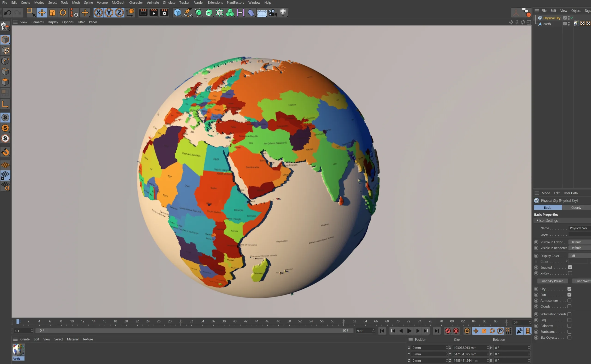
Task: Click the Load Sky Preset button
Action: coord(553,281)
